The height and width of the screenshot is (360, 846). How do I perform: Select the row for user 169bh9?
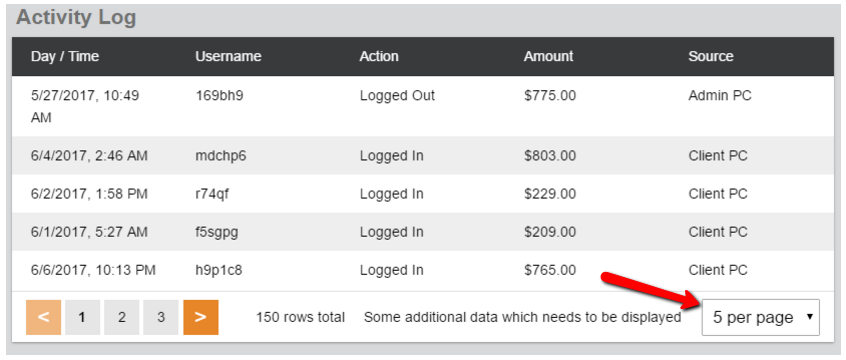click(x=423, y=106)
